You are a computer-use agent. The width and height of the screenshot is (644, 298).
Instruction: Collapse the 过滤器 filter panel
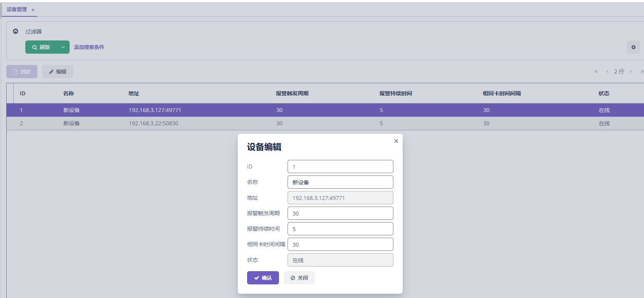click(x=16, y=31)
